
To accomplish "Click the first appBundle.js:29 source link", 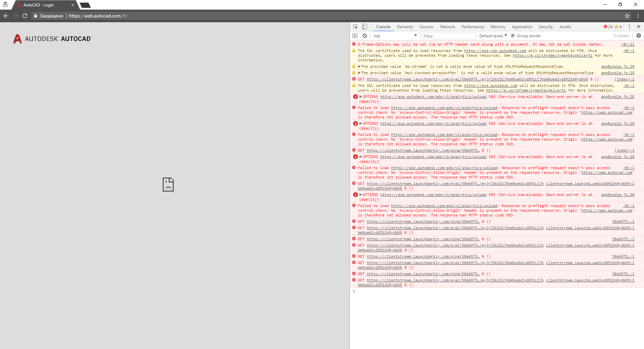I will click(618, 66).
